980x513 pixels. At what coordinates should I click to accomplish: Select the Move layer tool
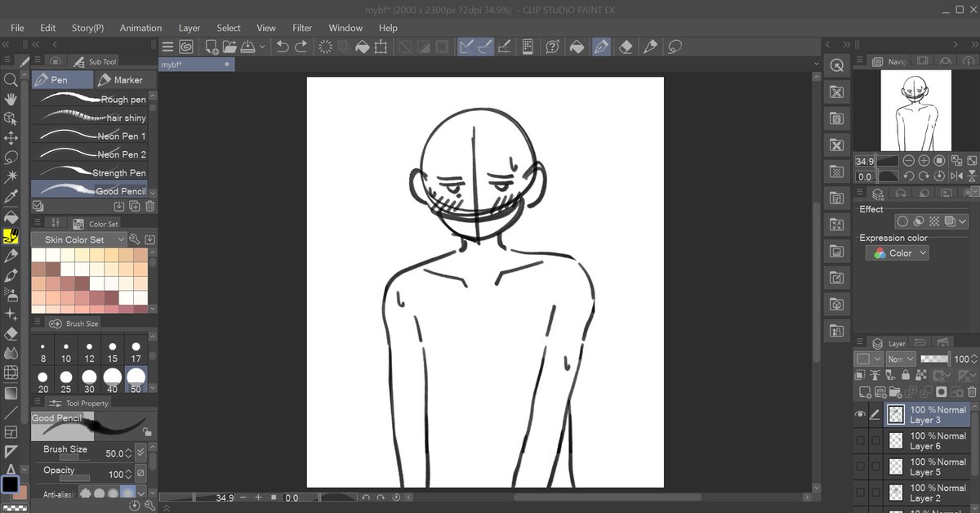click(x=11, y=138)
